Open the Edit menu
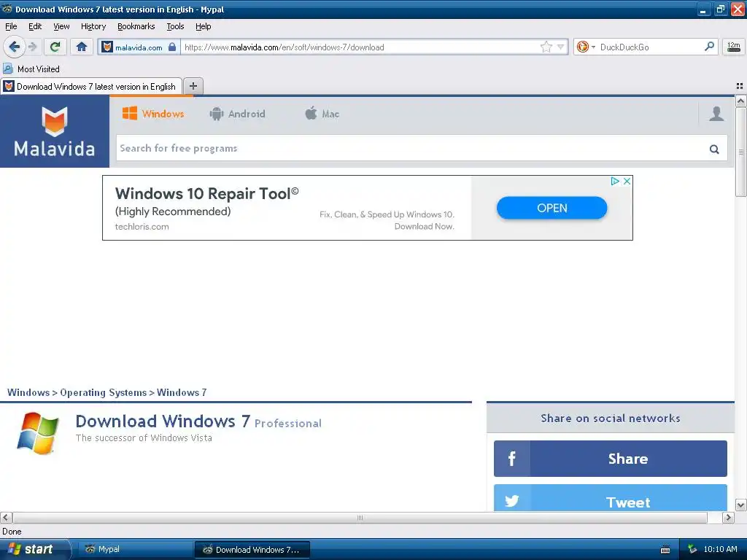Screen dimensions: 747x560 pos(35,26)
